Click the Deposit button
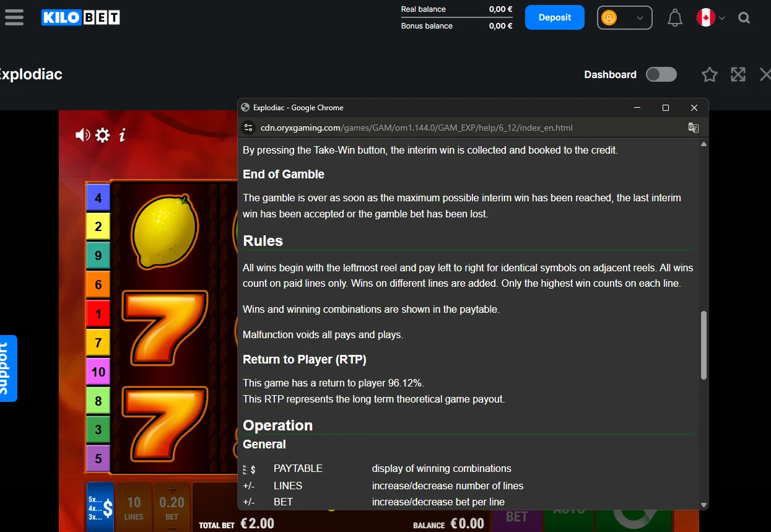Viewport: 771px width, 532px height. click(555, 17)
